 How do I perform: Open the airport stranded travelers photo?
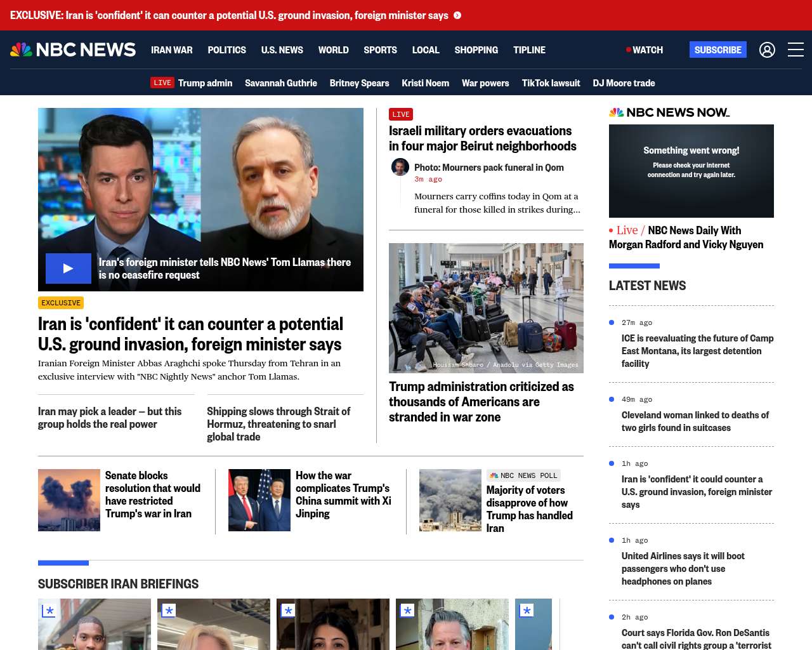coord(486,308)
